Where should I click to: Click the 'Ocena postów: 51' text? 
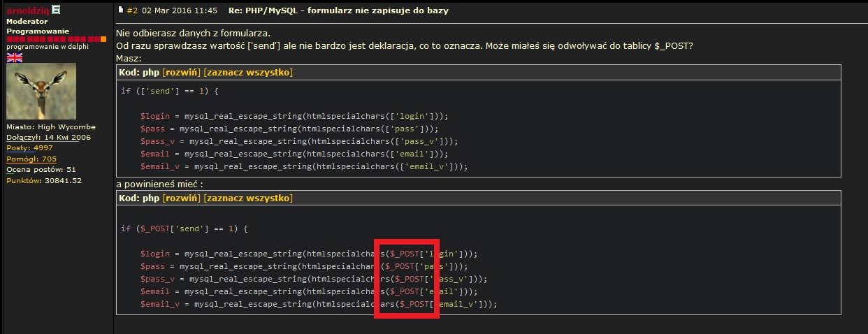[x=41, y=169]
